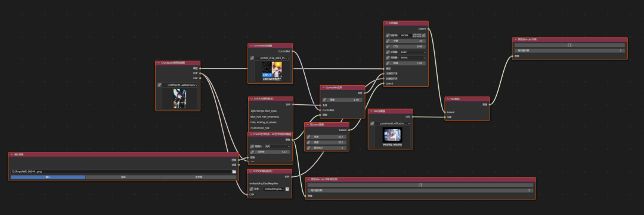Viewport: 644px width, 215px height.
Task: Click the K sampler steps field showing 20
Action: coord(408,41)
